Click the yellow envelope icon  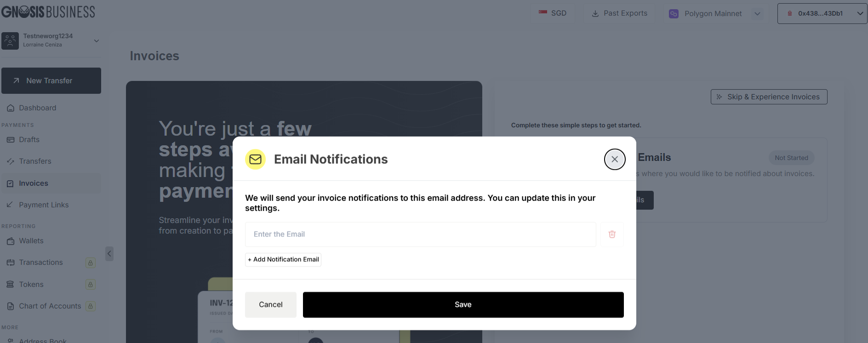[255, 159]
